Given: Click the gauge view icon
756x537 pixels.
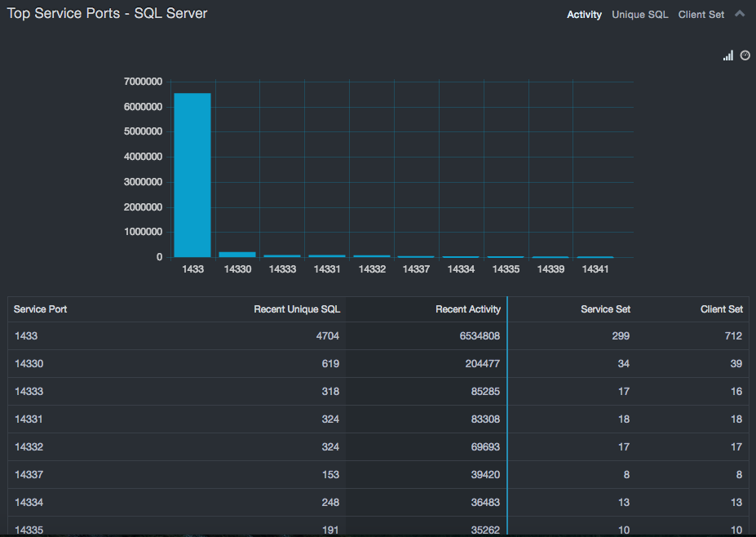Looking at the screenshot, I should click(x=745, y=55).
